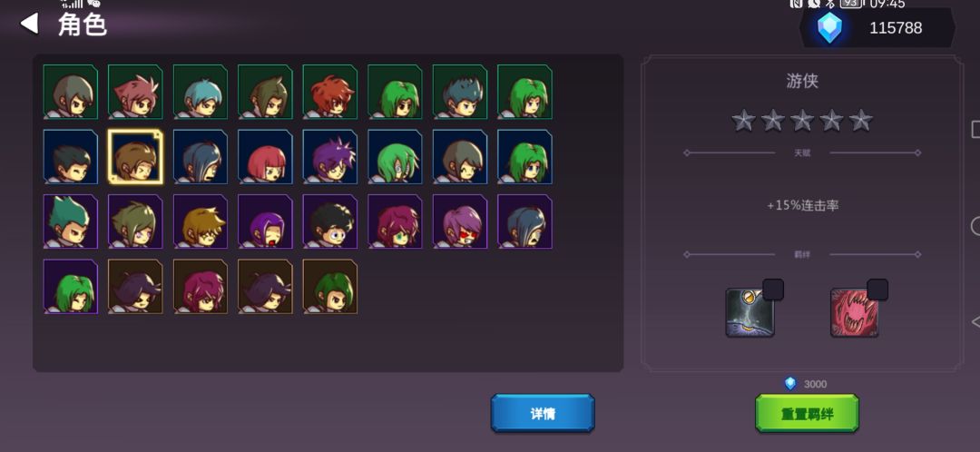The width and height of the screenshot is (980, 452).
Task: Tap the fifth star of rating
Action: (861, 120)
